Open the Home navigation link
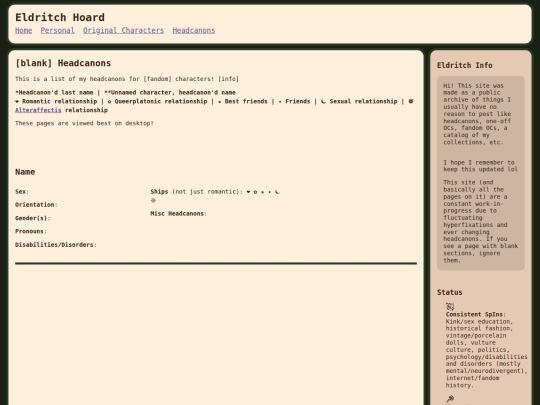Image resolution: width=540 pixels, height=405 pixels. [x=23, y=30]
